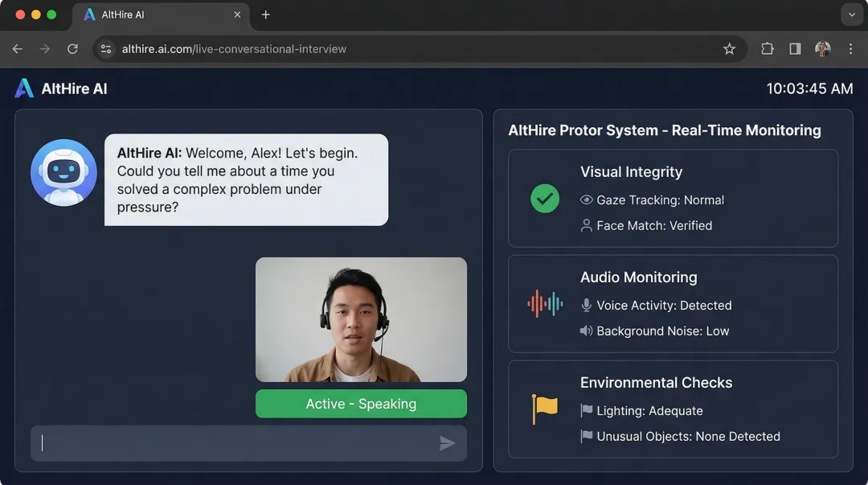Open the Chrome three-dot menu

(x=851, y=48)
